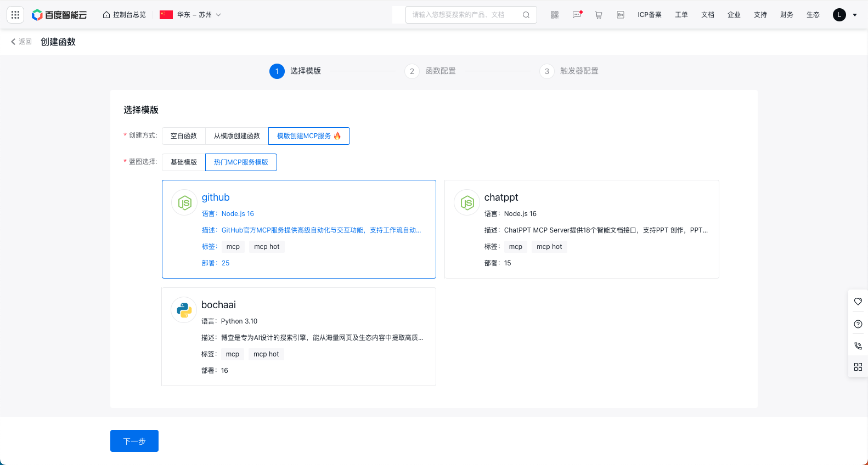Open the 支持 menu
This screenshot has width=868, height=465.
760,15
